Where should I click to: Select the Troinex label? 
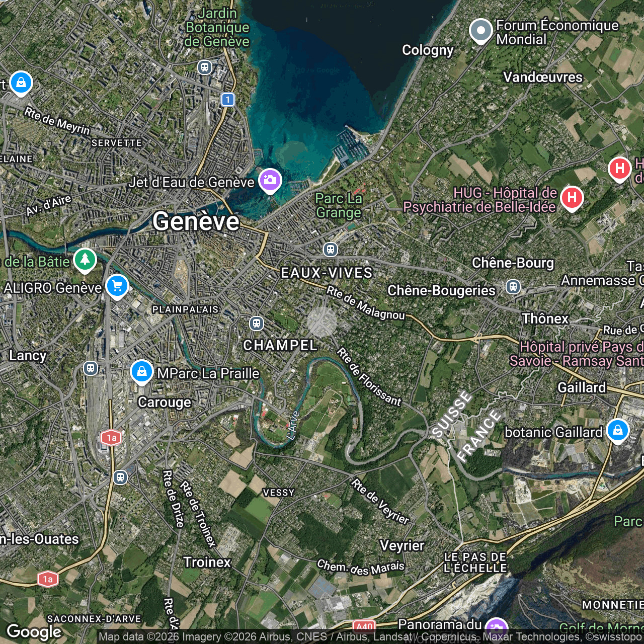click(207, 562)
